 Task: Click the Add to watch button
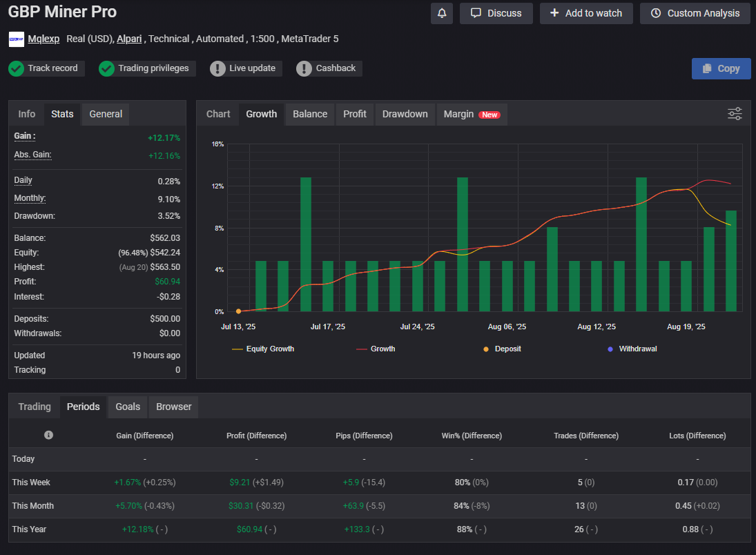[x=585, y=13]
